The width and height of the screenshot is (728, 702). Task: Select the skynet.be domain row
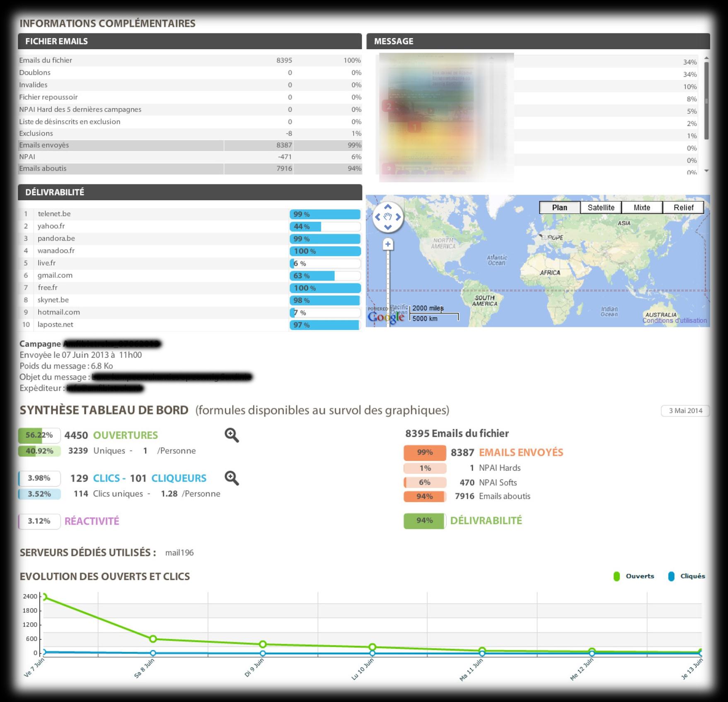point(190,300)
